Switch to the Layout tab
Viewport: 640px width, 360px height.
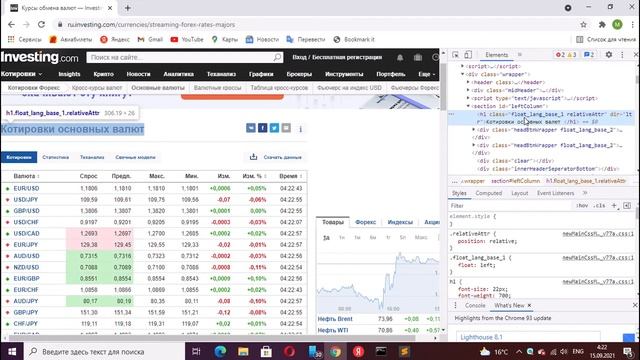click(520, 193)
